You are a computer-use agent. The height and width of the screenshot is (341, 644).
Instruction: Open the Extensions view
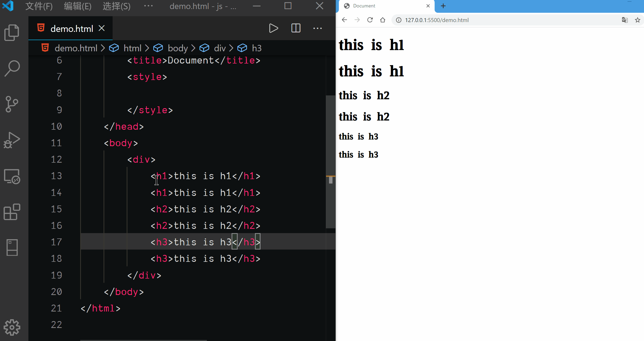click(12, 212)
